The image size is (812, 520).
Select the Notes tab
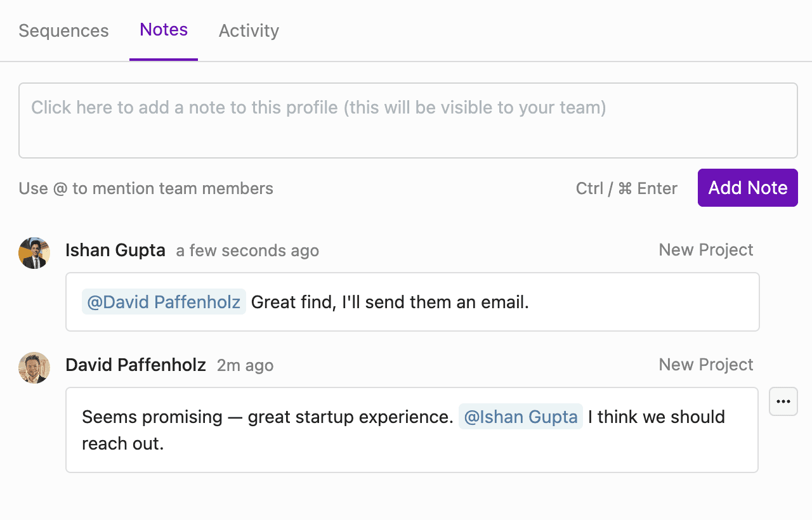click(164, 30)
